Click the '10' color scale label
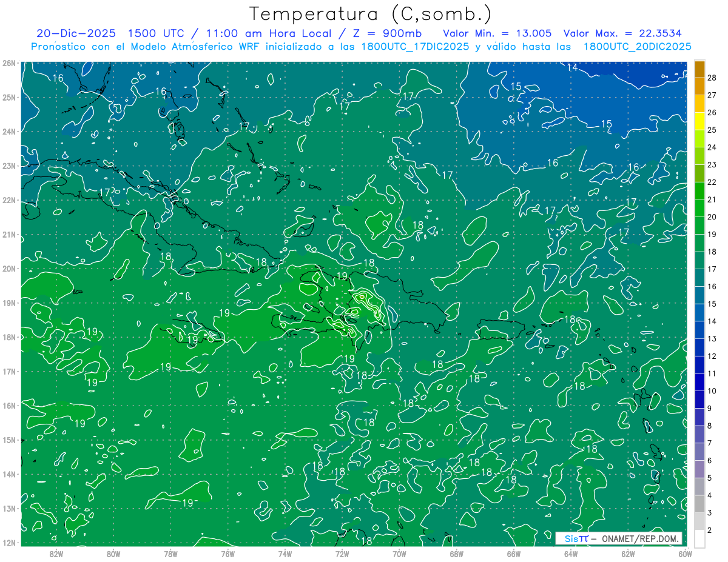The height and width of the screenshot is (562, 728). coord(712,391)
